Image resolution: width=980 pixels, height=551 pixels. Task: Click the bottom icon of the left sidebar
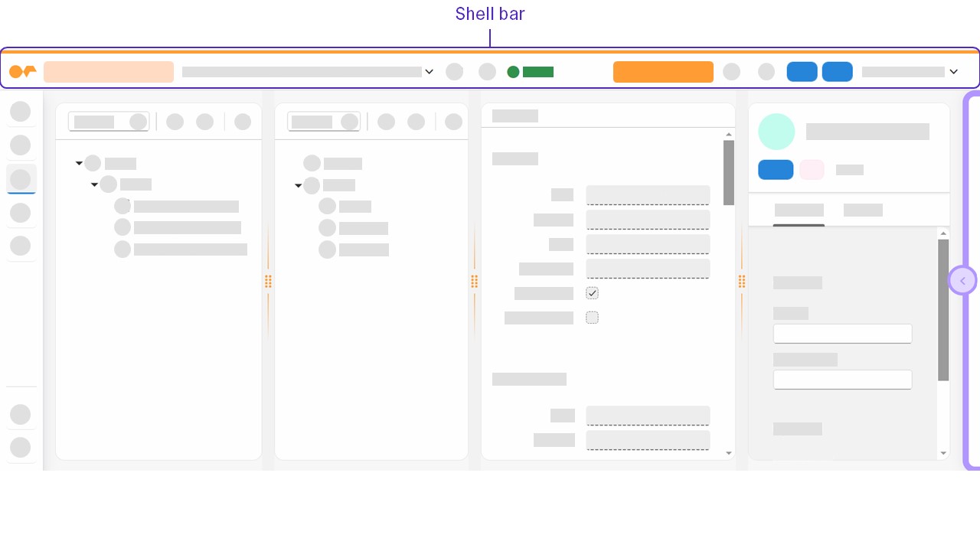(x=21, y=448)
